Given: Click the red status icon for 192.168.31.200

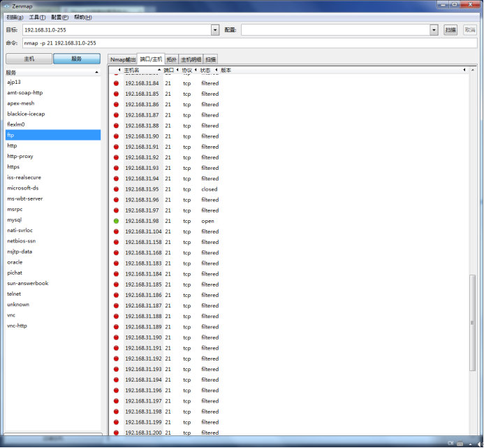Looking at the screenshot, I should coord(116,433).
